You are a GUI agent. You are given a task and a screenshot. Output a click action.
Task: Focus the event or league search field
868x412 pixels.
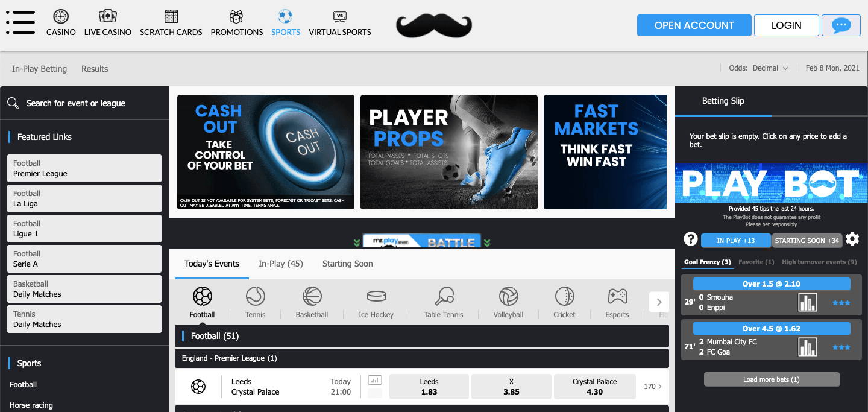84,103
